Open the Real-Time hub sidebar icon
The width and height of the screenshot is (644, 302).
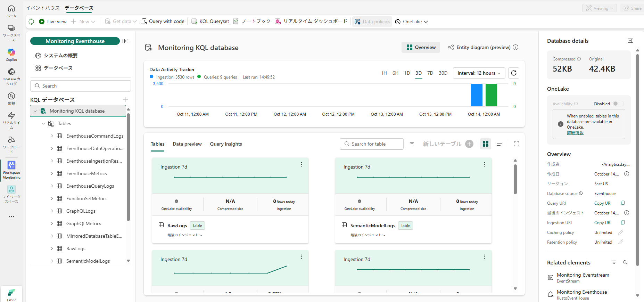pyautogui.click(x=11, y=120)
